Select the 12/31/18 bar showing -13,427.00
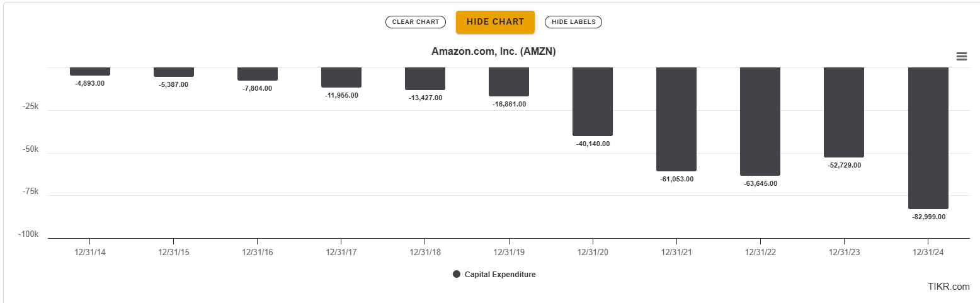980x303 pixels. tap(425, 79)
